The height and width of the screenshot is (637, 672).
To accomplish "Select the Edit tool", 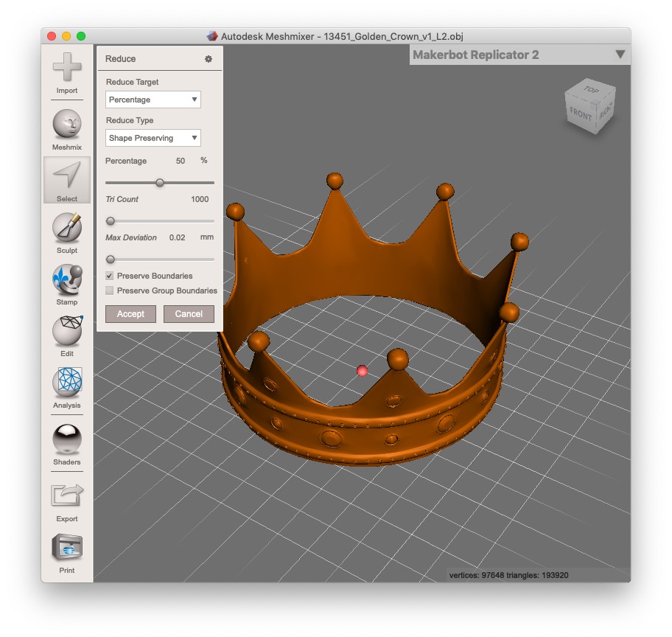I will pyautogui.click(x=66, y=333).
